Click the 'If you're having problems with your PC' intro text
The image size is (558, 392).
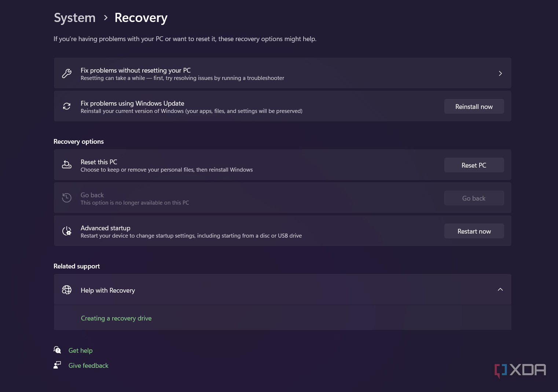(185, 39)
